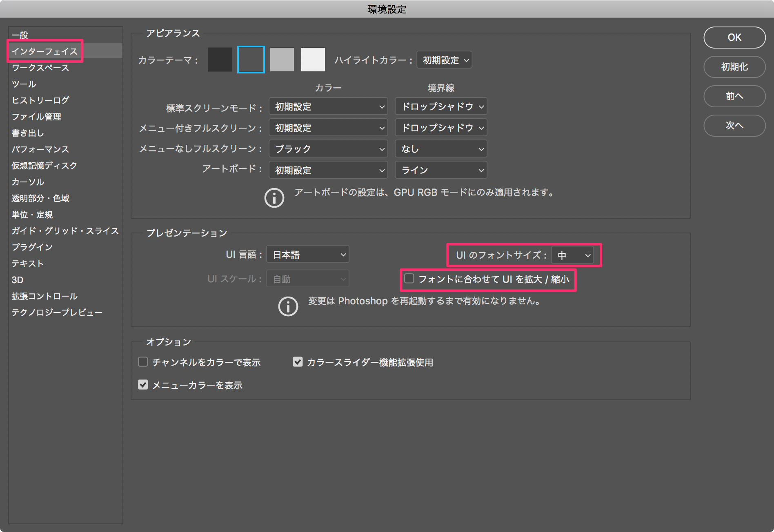This screenshot has height=532, width=774.
Task: Uncheck カラースライダー機能拡張使用 checkbox
Action: [x=298, y=362]
